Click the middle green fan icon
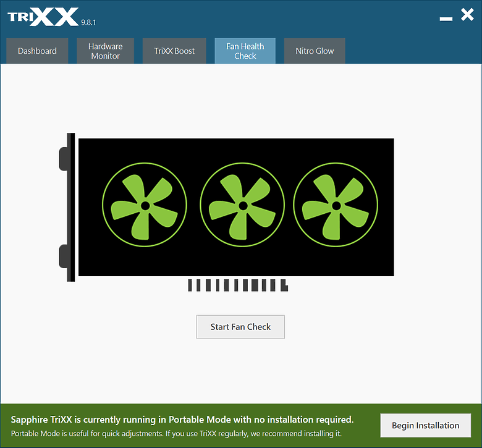The width and height of the screenshot is (482, 448). pyautogui.click(x=242, y=205)
